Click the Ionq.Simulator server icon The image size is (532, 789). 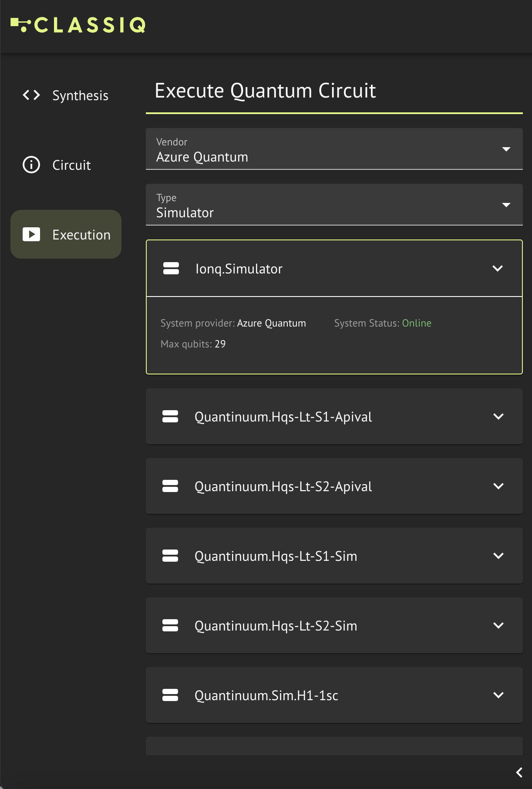point(171,268)
